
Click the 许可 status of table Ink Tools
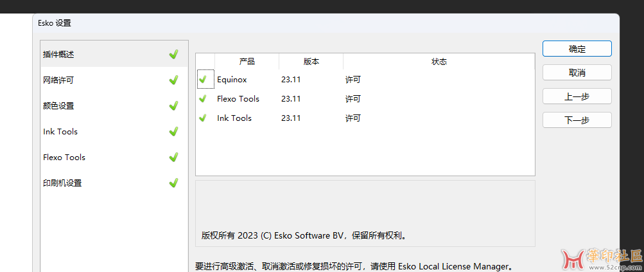click(x=352, y=118)
